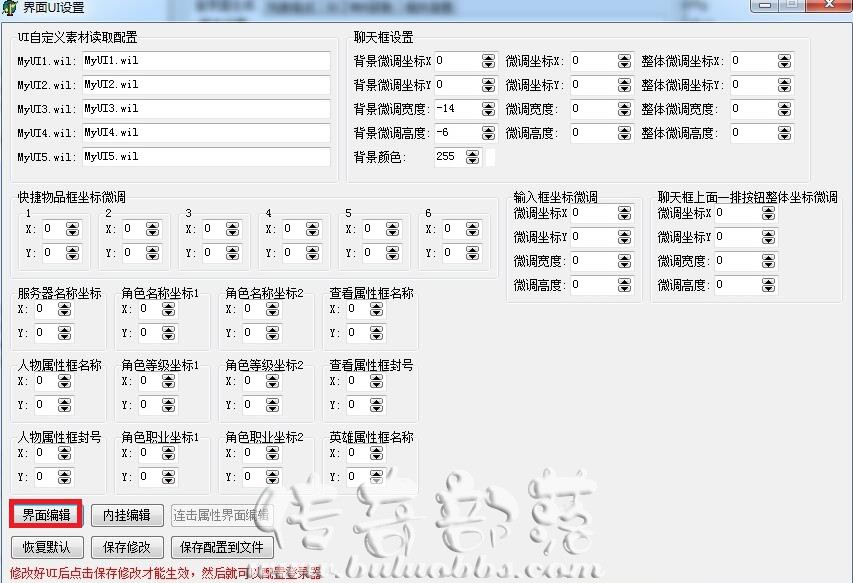Image resolution: width=853 pixels, height=583 pixels.
Task: Click 服务器名称坐标 X spinner arrows
Action: (x=64, y=309)
